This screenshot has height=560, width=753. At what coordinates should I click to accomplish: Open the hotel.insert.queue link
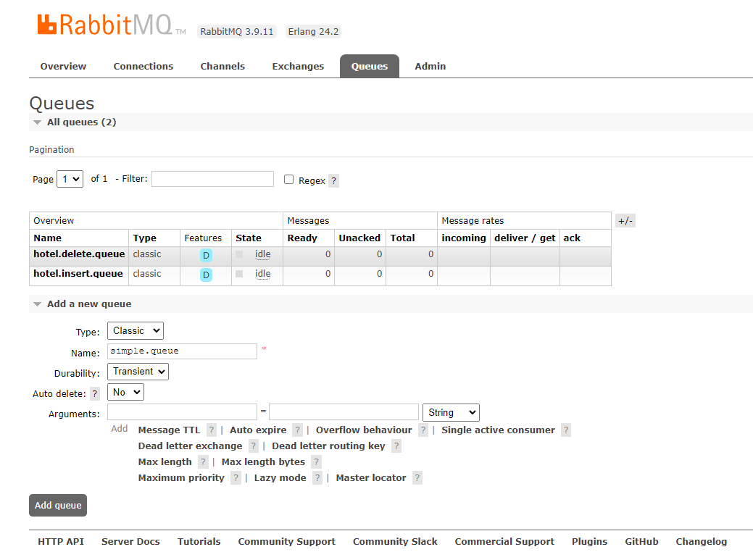coord(78,274)
